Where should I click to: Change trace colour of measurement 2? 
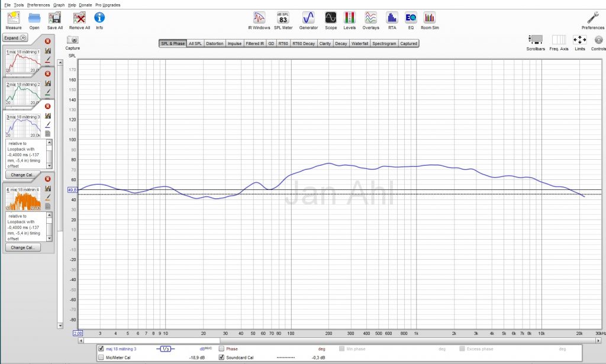click(x=48, y=92)
